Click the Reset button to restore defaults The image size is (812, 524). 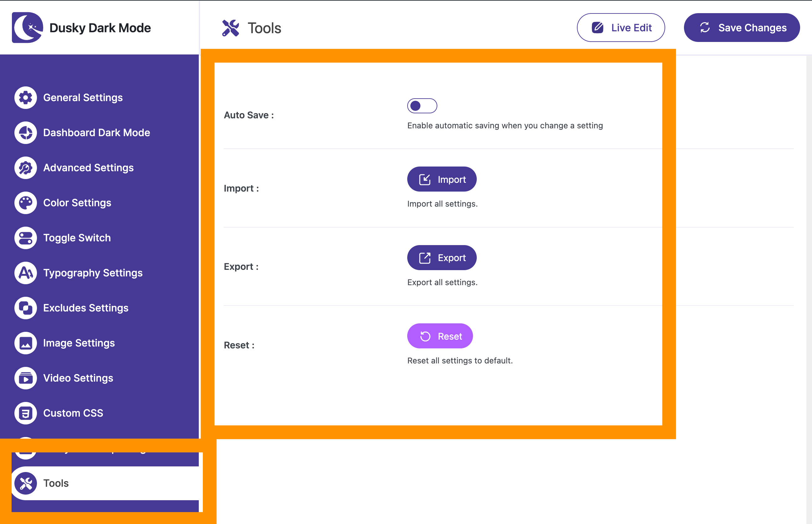[x=440, y=336]
